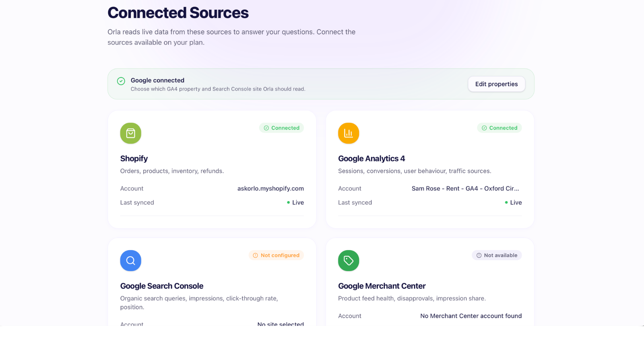Click the Live sync status on Shopify card
Viewport: 644px width, 362px height.
pos(295,202)
